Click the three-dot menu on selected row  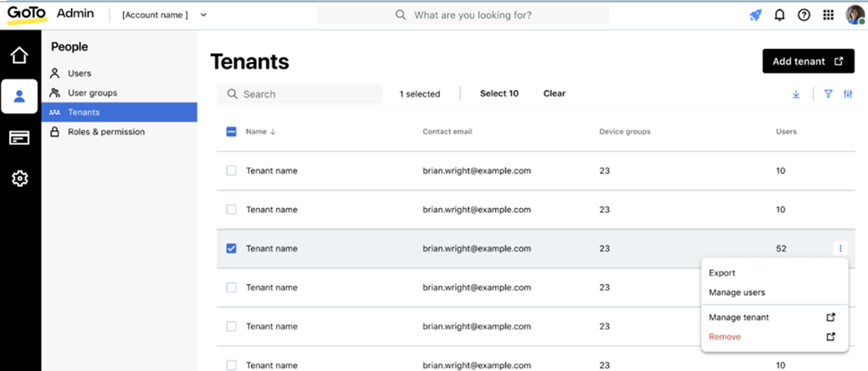pyautogui.click(x=841, y=249)
